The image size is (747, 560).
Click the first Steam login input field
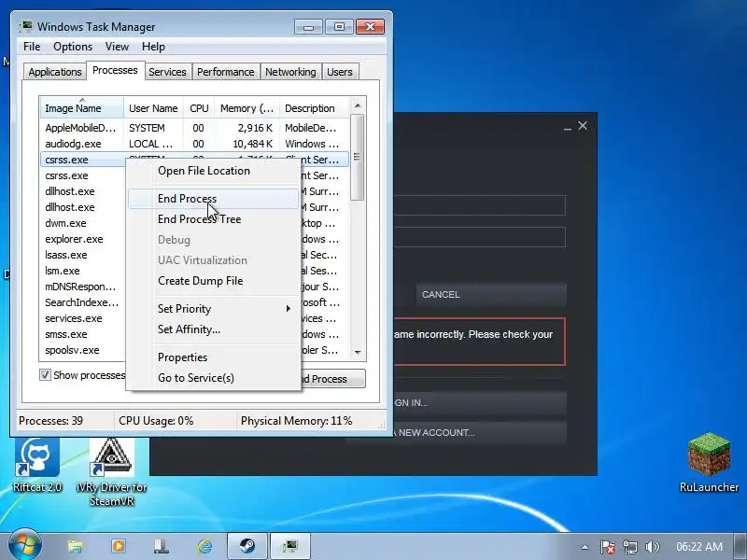[x=480, y=205]
